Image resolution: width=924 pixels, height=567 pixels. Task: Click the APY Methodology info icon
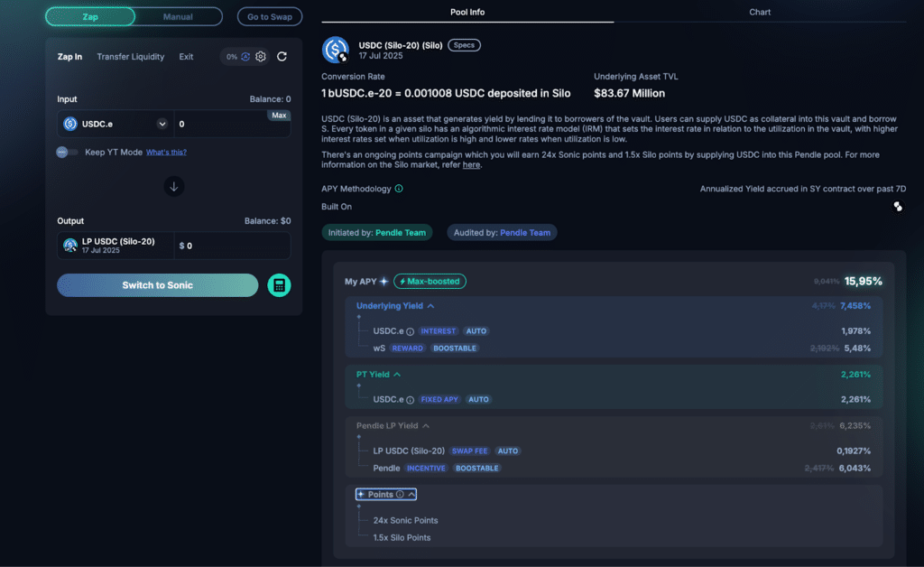[399, 189]
